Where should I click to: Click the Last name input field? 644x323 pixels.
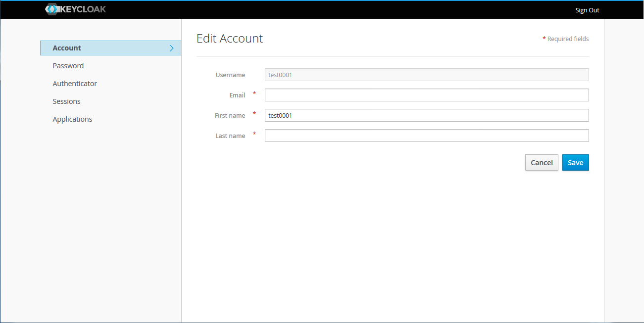[x=427, y=135]
